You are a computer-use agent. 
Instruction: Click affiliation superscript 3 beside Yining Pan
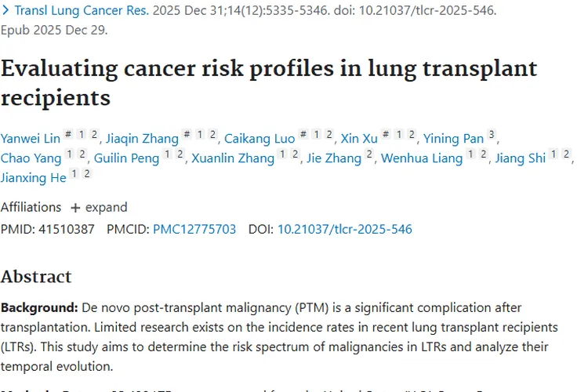click(x=492, y=135)
